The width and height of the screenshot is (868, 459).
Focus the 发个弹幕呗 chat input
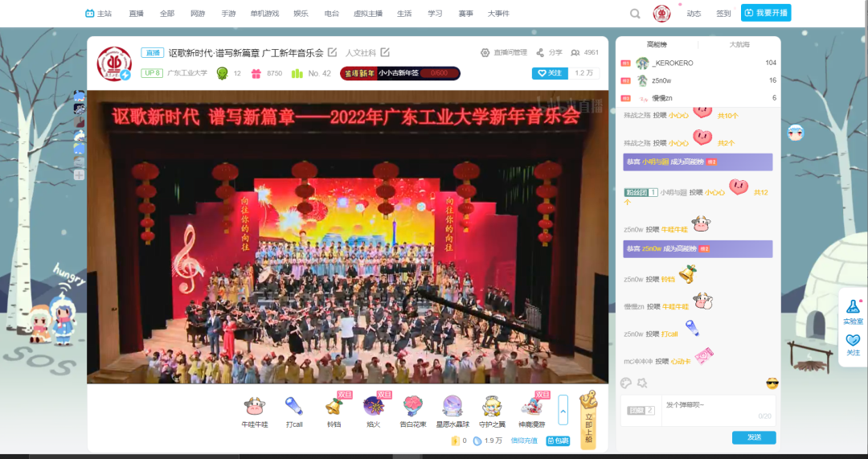pyautogui.click(x=719, y=411)
